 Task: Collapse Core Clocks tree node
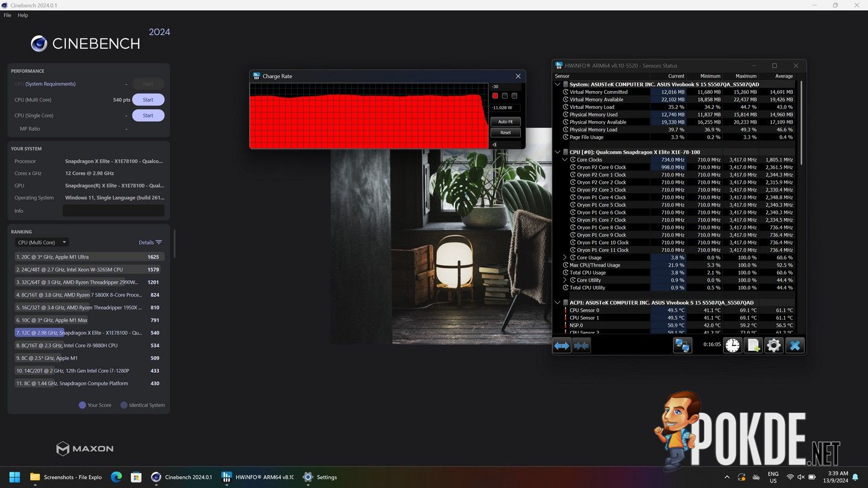click(x=565, y=160)
